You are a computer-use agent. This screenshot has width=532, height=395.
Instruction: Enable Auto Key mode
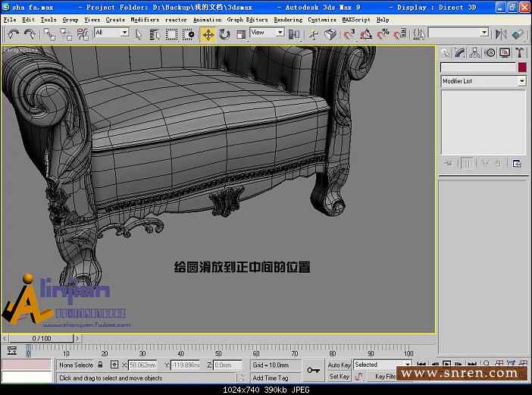point(339,365)
